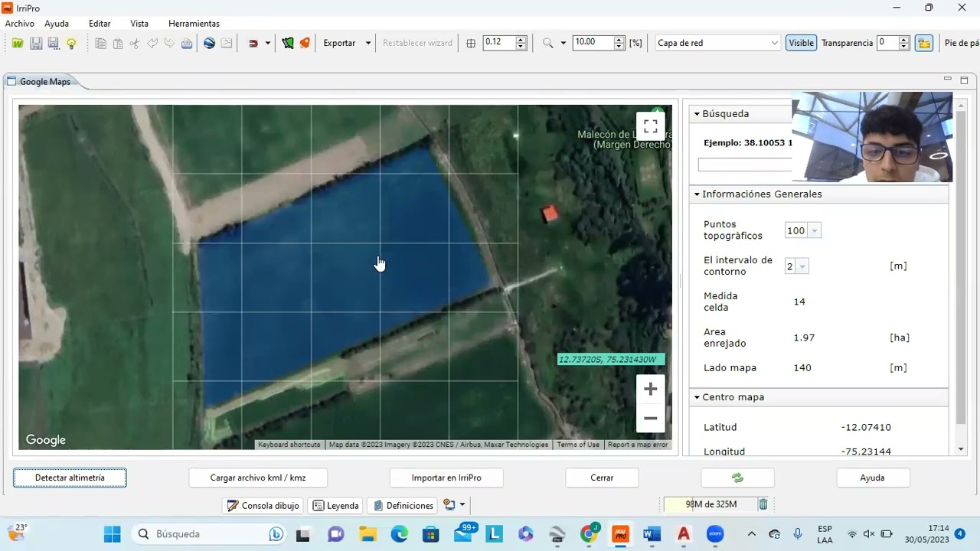Image resolution: width=980 pixels, height=551 pixels.
Task: Click the green map layer icon
Action: [288, 44]
